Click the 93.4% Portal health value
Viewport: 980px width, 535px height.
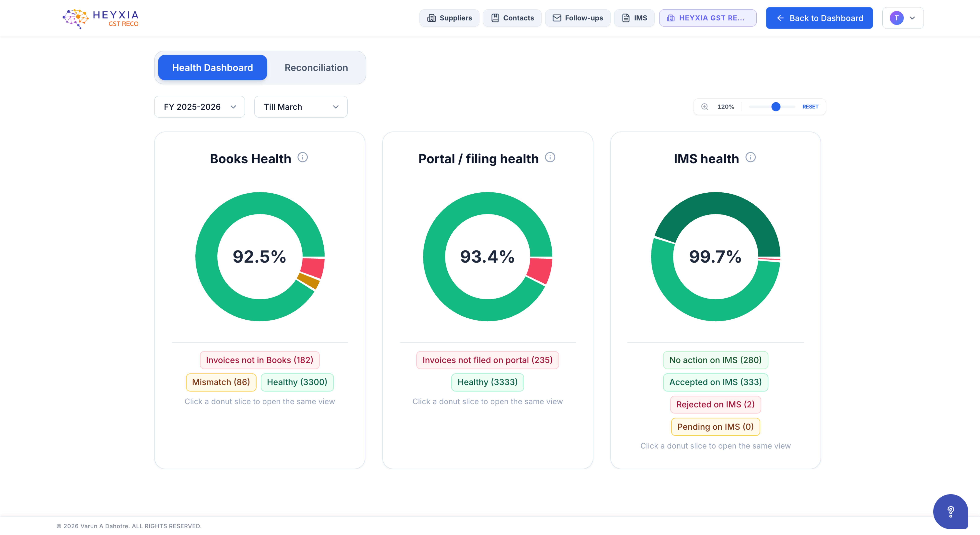coord(487,256)
